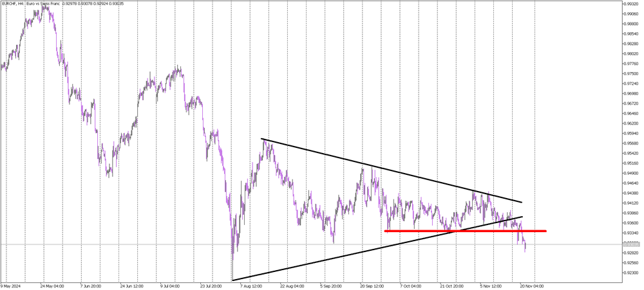644x290 pixels.
Task: Click the current price label on price scale
Action: point(631,244)
